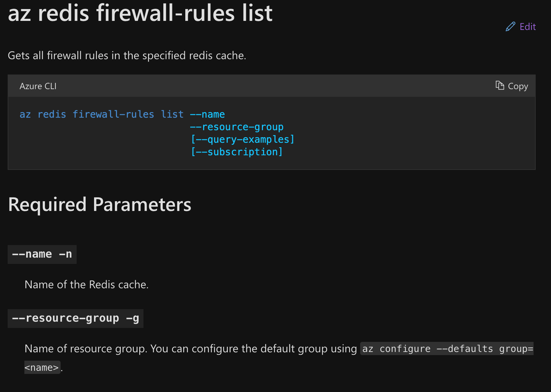Click [--query-examples] in the code snippet
Image resolution: width=551 pixels, height=392 pixels.
(x=242, y=140)
